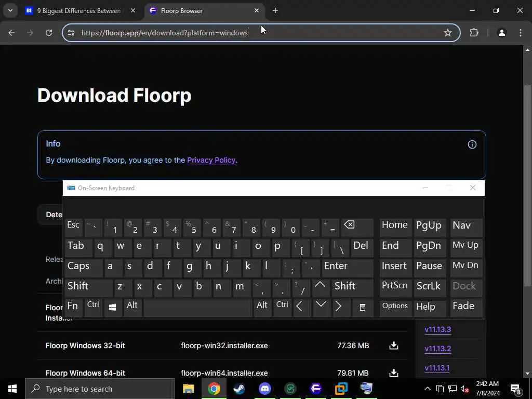Click the on-screen keyboard Backspace key
Image resolution: width=532 pixels, height=399 pixels.
click(357, 227)
